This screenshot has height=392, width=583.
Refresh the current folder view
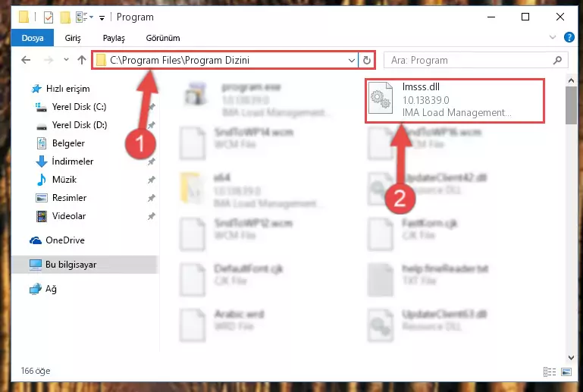367,60
